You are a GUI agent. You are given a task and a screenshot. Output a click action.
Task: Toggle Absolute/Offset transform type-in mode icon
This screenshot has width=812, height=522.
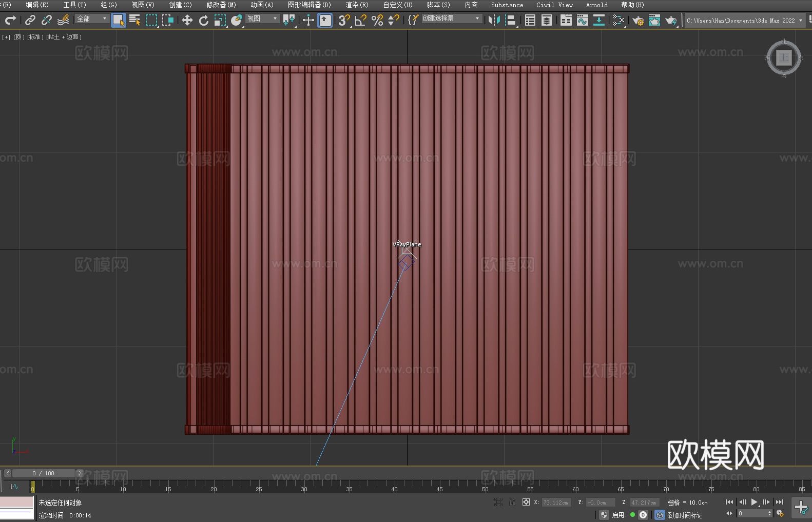(526, 502)
